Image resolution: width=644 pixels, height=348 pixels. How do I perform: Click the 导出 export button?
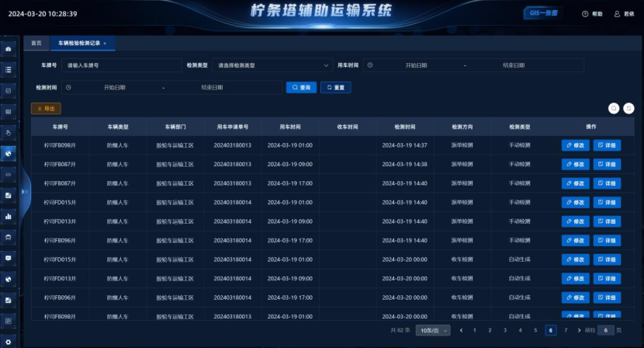(x=46, y=109)
